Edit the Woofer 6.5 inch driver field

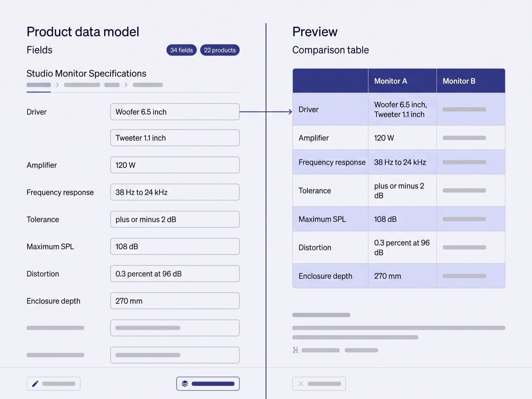pyautogui.click(x=175, y=112)
